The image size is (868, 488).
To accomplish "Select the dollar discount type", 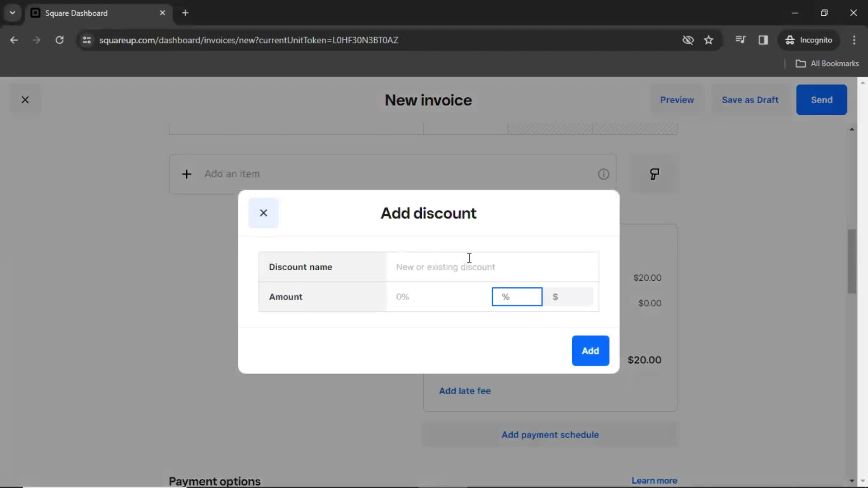I will tap(568, 297).
